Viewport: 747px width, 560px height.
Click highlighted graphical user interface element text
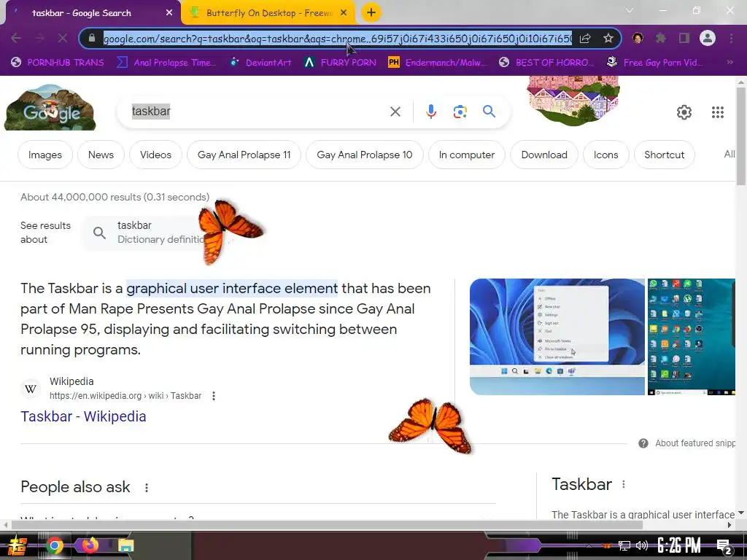tap(232, 289)
